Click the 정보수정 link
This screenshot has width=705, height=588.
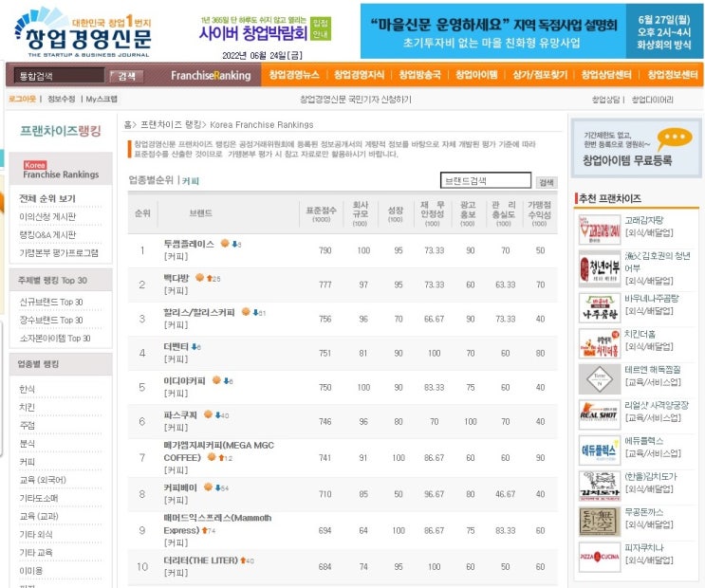[61, 99]
